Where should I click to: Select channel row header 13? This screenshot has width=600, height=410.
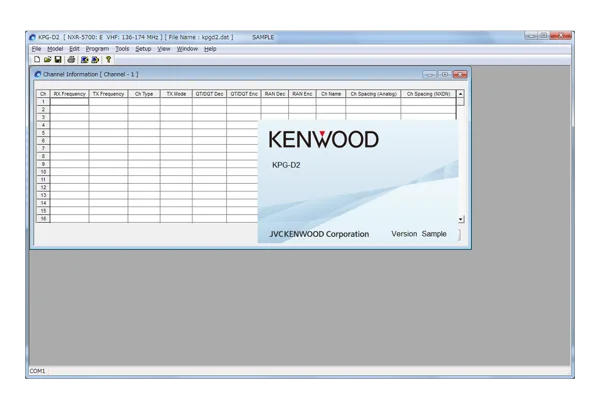pos(43,195)
